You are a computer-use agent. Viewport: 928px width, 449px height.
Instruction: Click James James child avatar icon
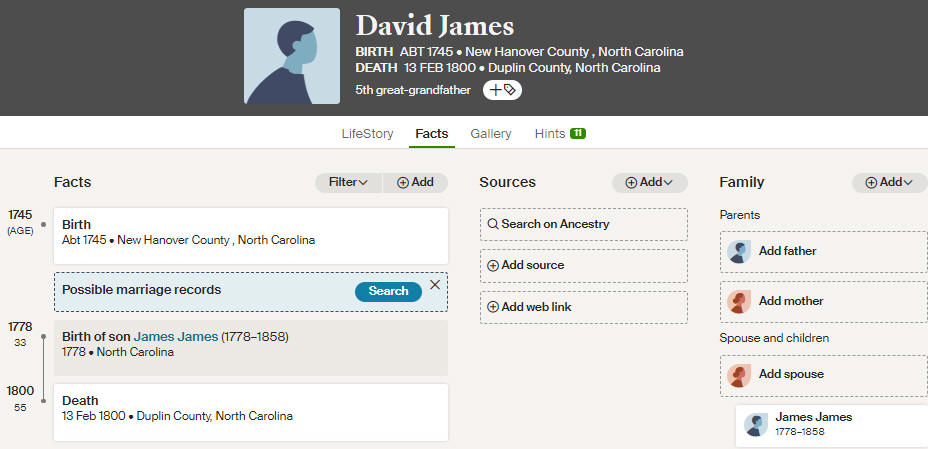(755, 425)
